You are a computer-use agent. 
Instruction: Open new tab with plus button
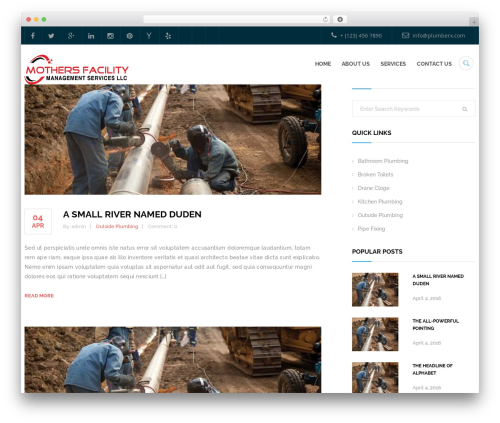474,22
